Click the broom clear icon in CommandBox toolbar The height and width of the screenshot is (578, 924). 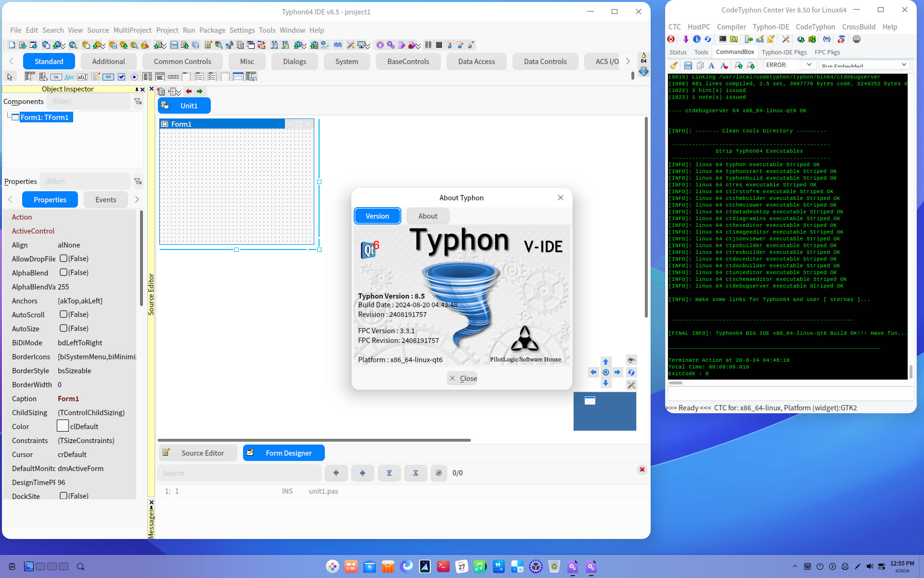674,65
